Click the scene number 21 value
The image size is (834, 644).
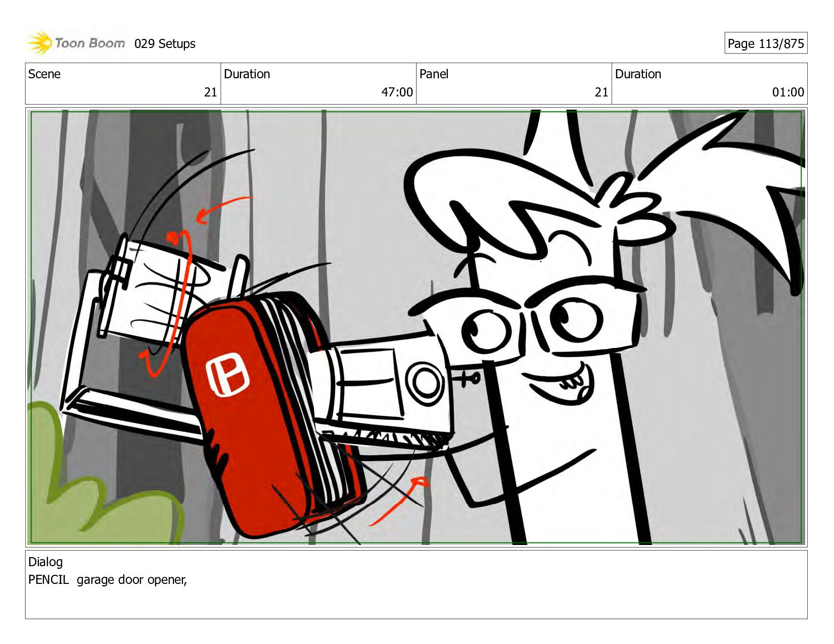pyautogui.click(x=210, y=92)
